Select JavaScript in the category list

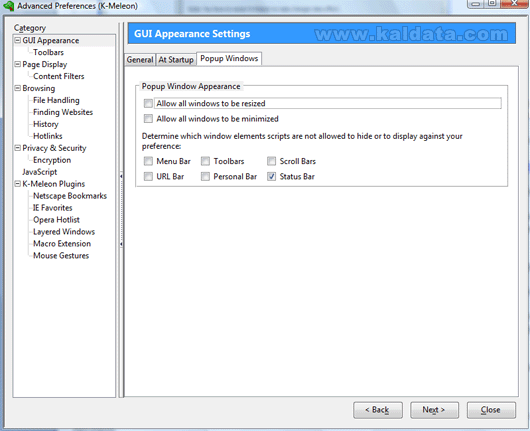[x=40, y=172]
